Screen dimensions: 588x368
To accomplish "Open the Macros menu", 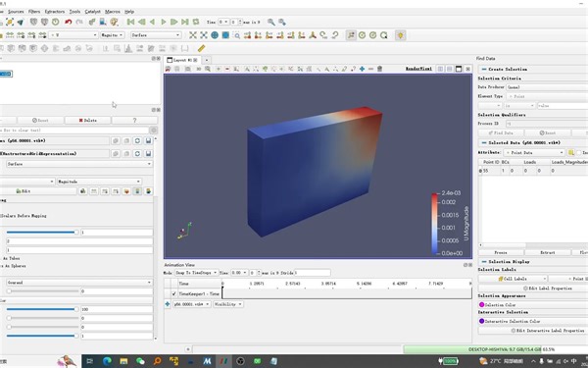I will tap(113, 12).
